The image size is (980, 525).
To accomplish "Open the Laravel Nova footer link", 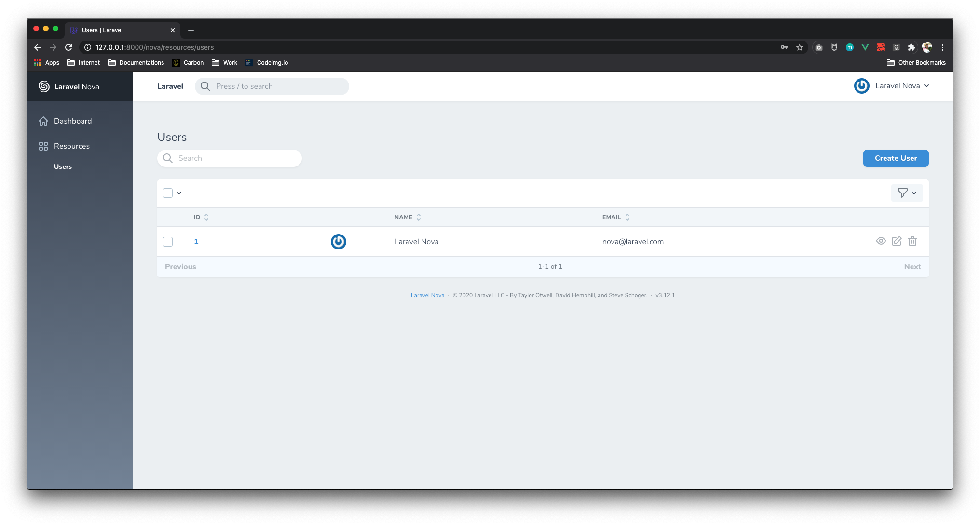I will pos(427,295).
